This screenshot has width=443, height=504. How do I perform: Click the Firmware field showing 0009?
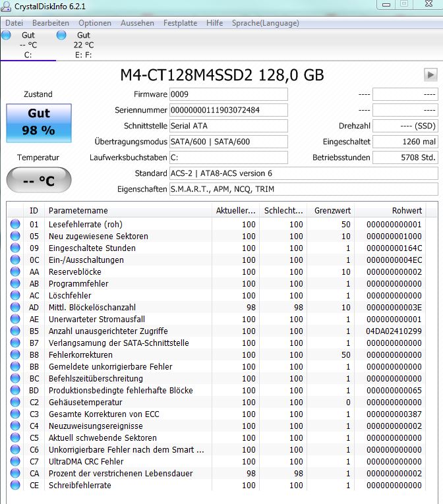228,94
